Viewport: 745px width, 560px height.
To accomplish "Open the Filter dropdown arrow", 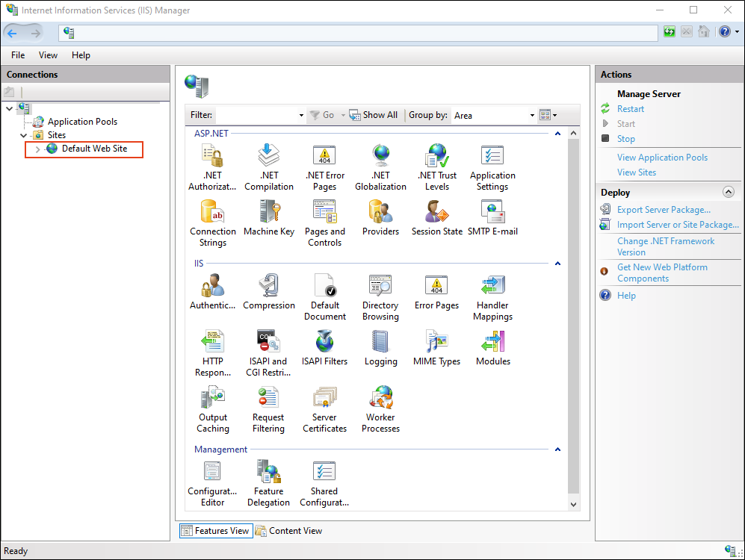I will coord(301,115).
